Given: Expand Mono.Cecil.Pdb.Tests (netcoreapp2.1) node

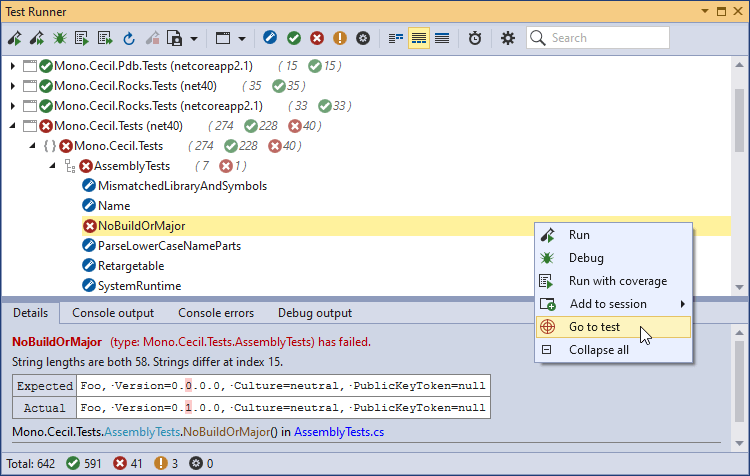Looking at the screenshot, I should [x=13, y=66].
